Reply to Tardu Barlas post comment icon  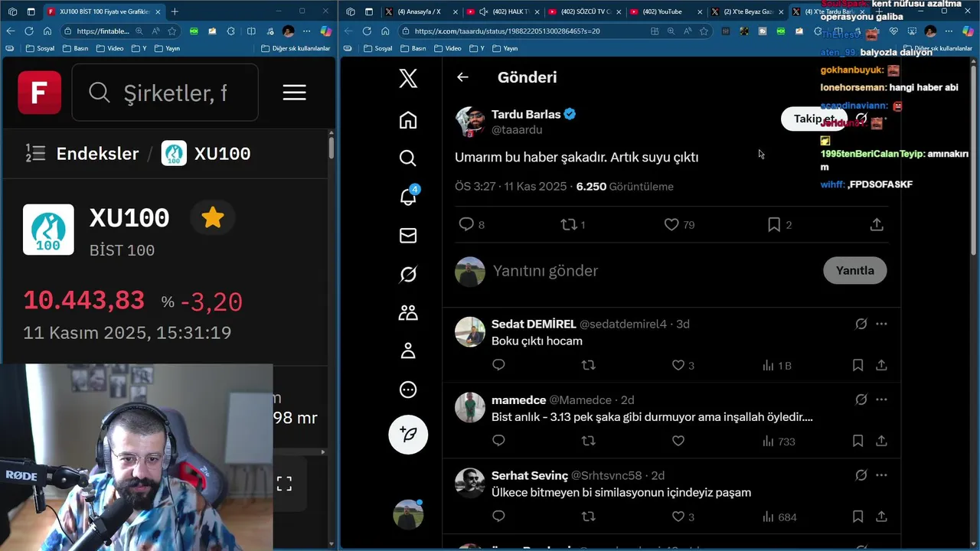(466, 224)
